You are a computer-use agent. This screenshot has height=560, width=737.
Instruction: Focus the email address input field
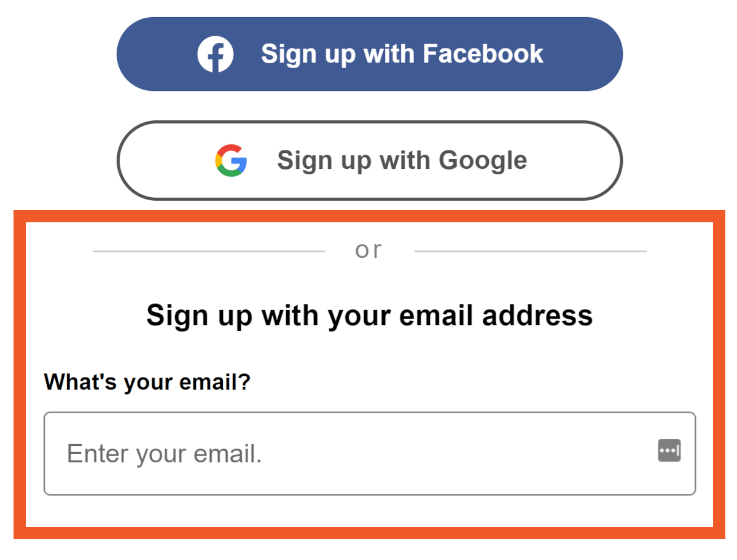(x=368, y=453)
